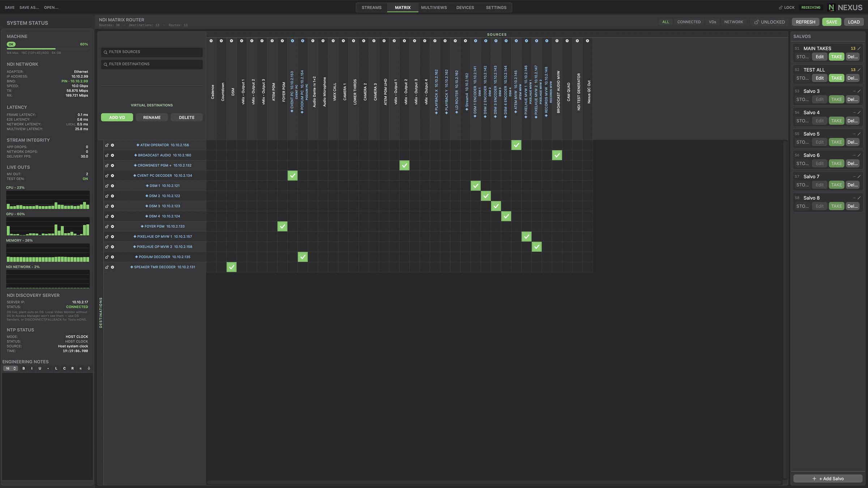Click the pencil rename icon for MAIN TAKES salvo
The width and height of the screenshot is (868, 488).
click(859, 48)
